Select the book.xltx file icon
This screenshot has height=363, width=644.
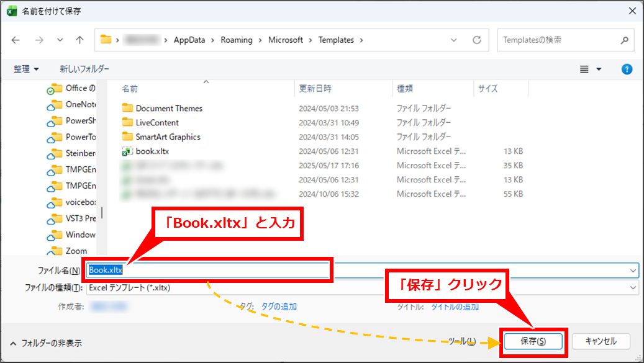pyautogui.click(x=127, y=151)
